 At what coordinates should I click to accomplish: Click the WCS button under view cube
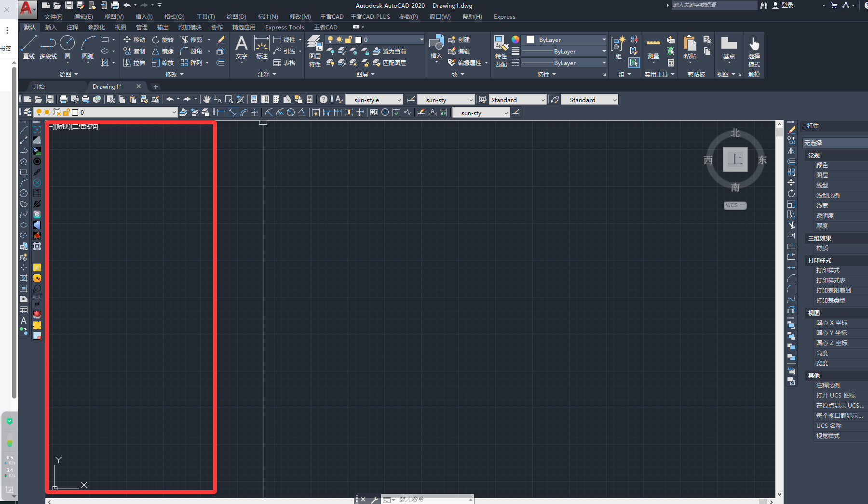pyautogui.click(x=734, y=205)
